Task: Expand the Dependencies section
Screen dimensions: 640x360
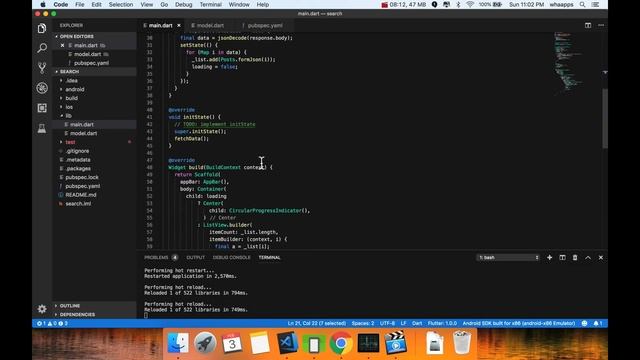Action: pyautogui.click(x=77, y=315)
